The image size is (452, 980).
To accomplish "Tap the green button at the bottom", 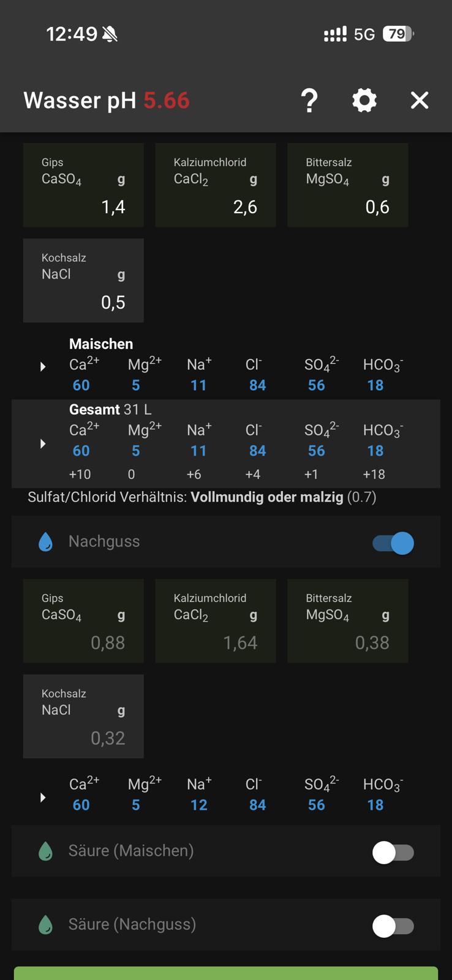I will pos(226,973).
